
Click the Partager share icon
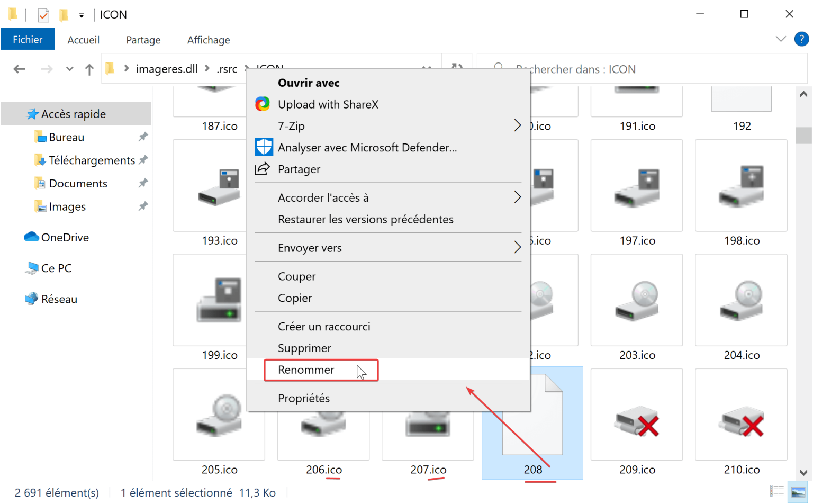(x=264, y=169)
